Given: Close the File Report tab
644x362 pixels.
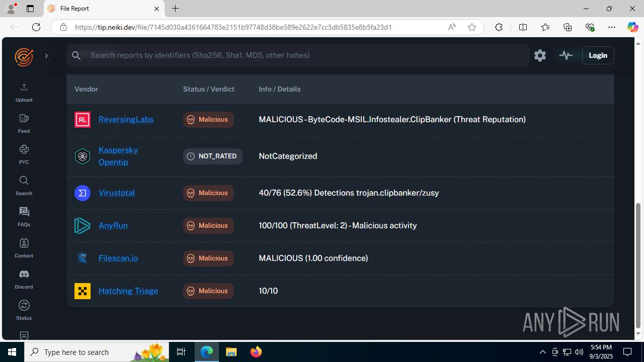Looking at the screenshot, I should [x=156, y=9].
